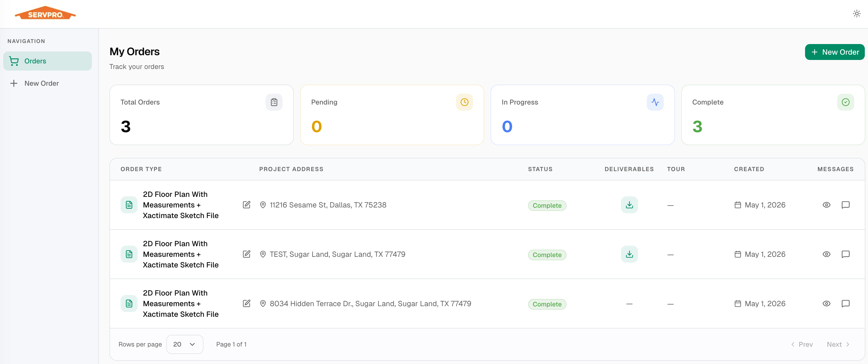Image resolution: width=868 pixels, height=364 pixels.
Task: Open the Rows per page dropdown showing 20
Action: [x=185, y=344]
